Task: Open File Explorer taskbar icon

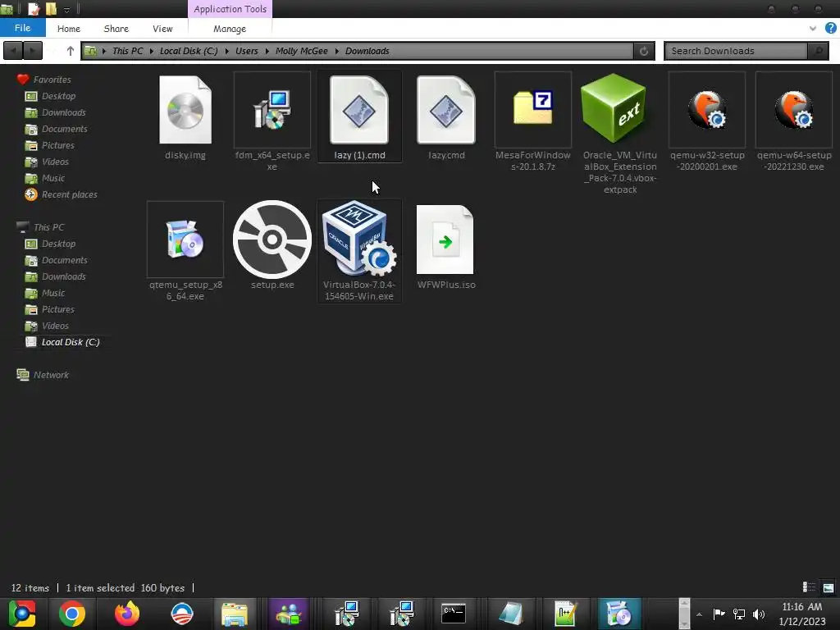Action: coord(235,614)
